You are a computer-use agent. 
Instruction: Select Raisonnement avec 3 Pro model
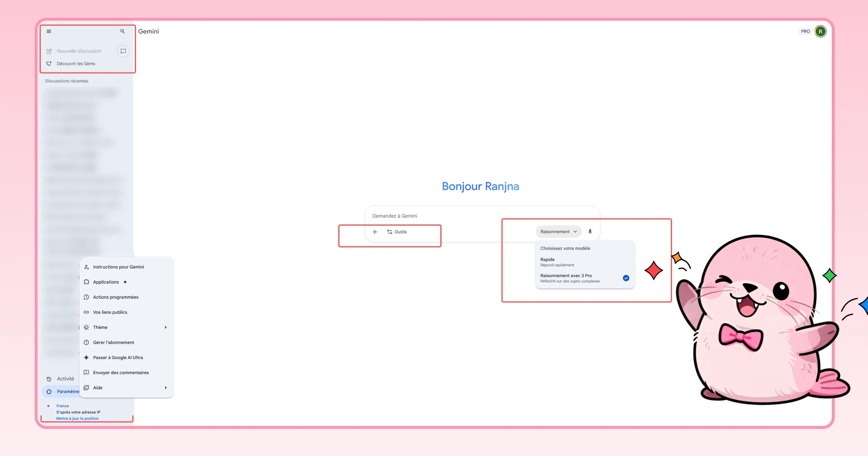point(566,276)
